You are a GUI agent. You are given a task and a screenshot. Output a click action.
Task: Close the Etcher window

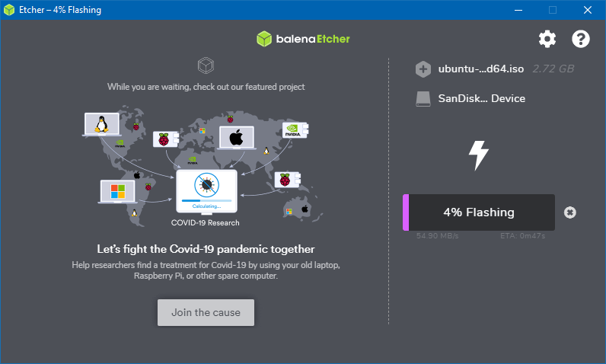click(x=588, y=10)
